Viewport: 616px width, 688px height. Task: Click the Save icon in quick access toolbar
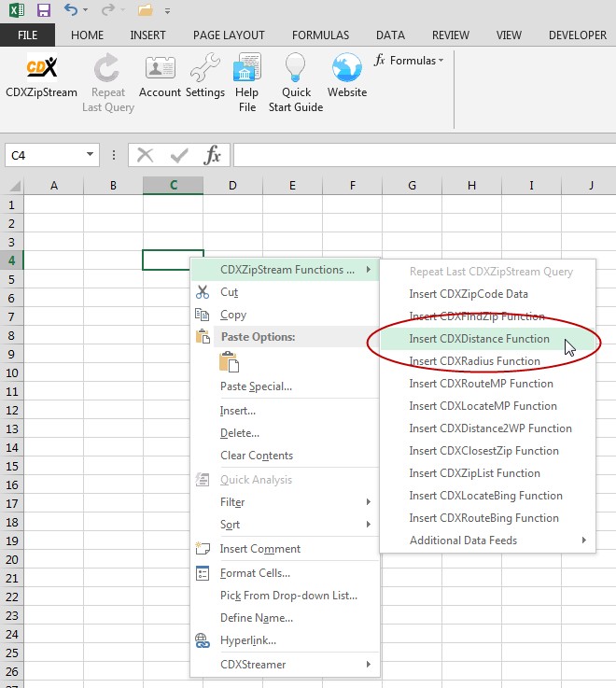pos(44,9)
